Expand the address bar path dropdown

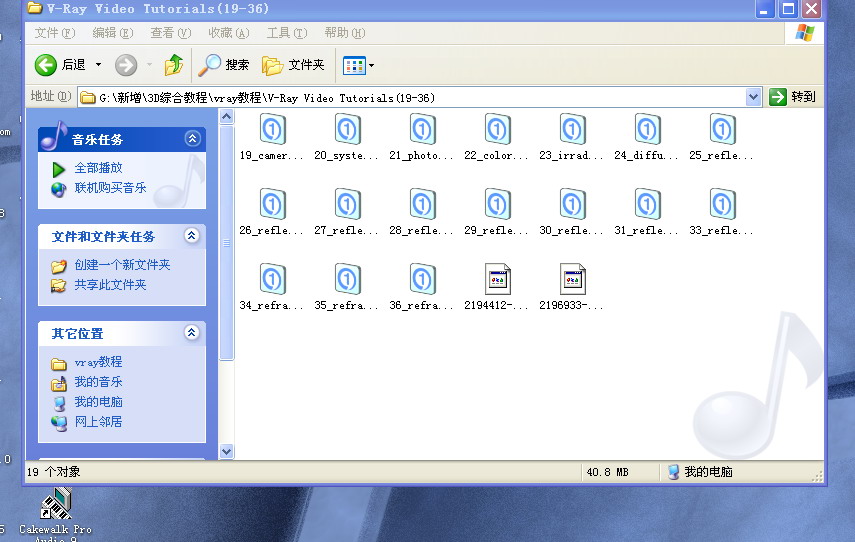pyautogui.click(x=754, y=97)
